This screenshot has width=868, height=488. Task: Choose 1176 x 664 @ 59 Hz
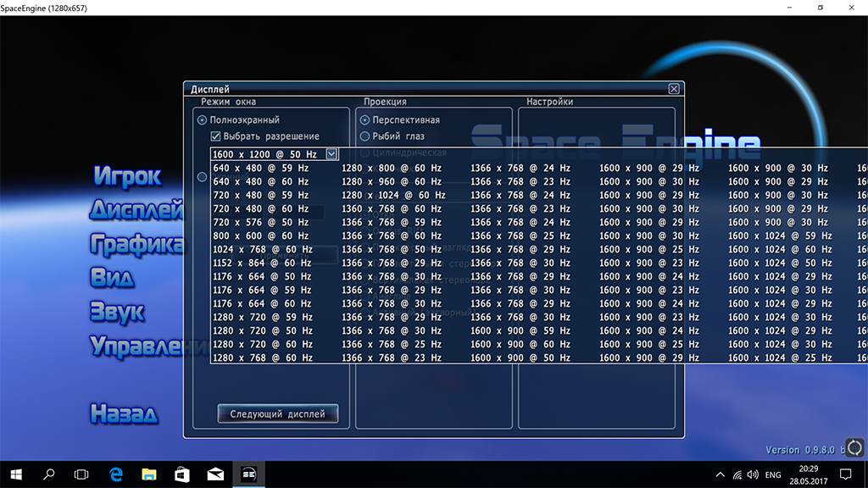(263, 290)
